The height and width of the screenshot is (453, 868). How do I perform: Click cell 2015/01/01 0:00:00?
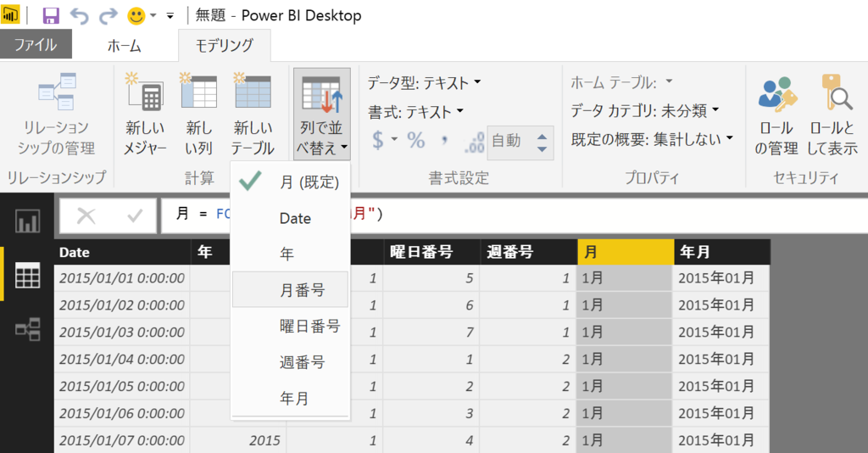(x=122, y=278)
